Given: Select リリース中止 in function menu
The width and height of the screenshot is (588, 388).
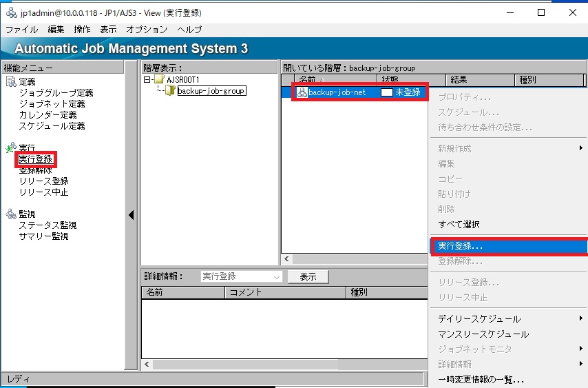Looking at the screenshot, I should (x=44, y=192).
